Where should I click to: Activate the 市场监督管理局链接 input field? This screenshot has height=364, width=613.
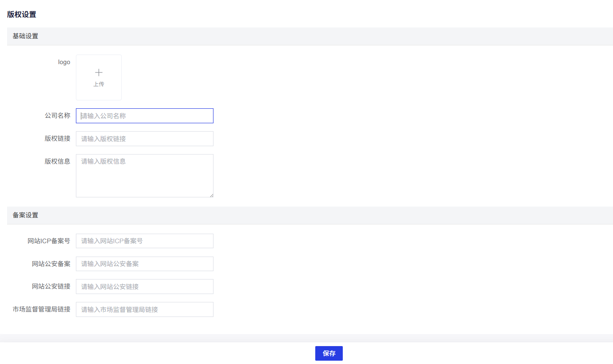coord(145,309)
